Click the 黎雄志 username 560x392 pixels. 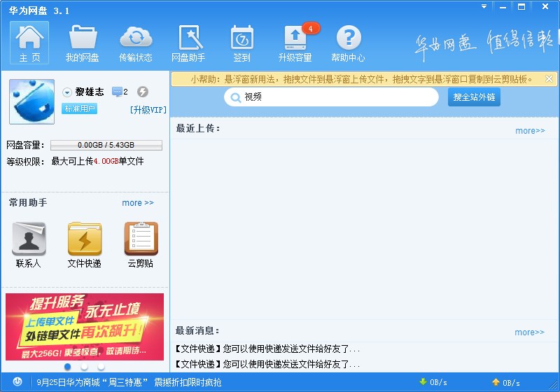90,92
